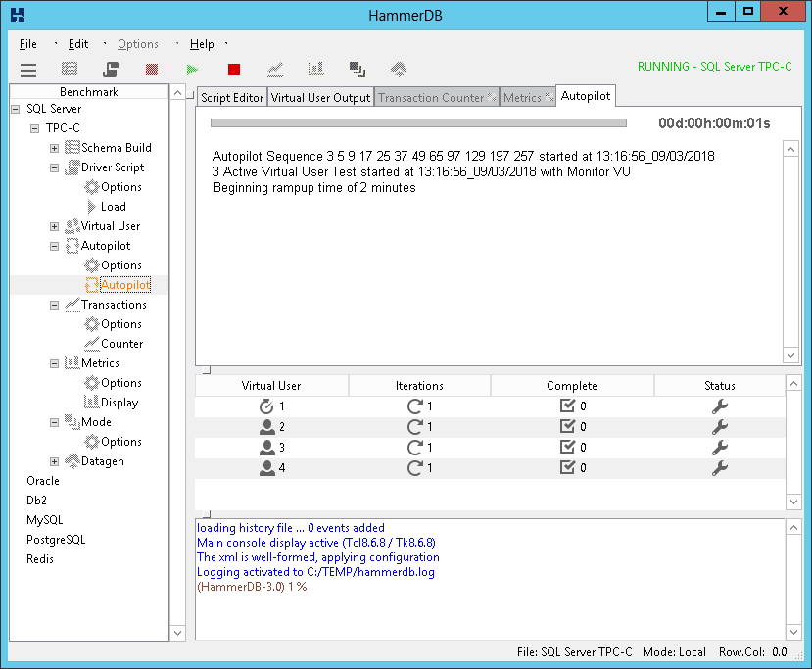Collapse the Autopilot tree node

tap(55, 246)
